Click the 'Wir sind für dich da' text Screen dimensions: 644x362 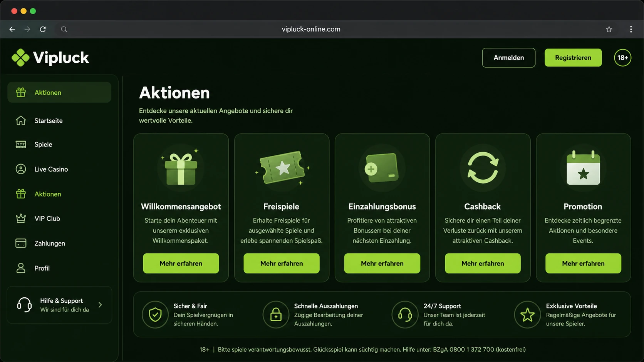coord(64,309)
